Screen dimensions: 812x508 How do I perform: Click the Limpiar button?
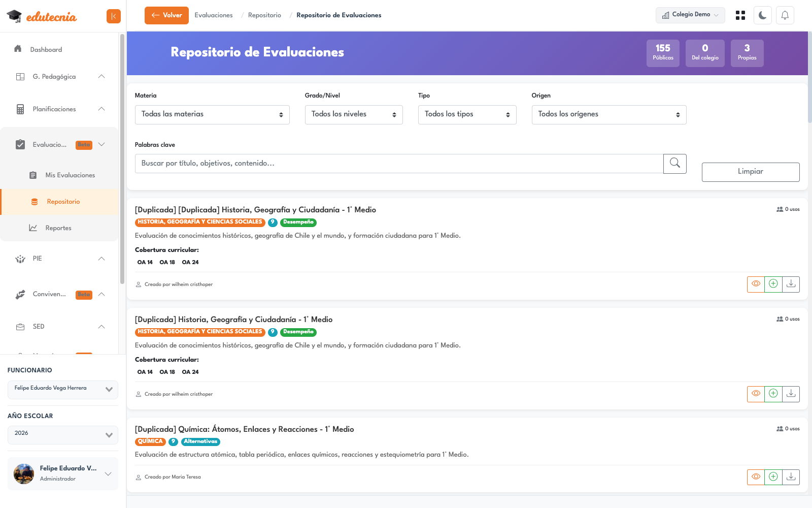tap(751, 172)
